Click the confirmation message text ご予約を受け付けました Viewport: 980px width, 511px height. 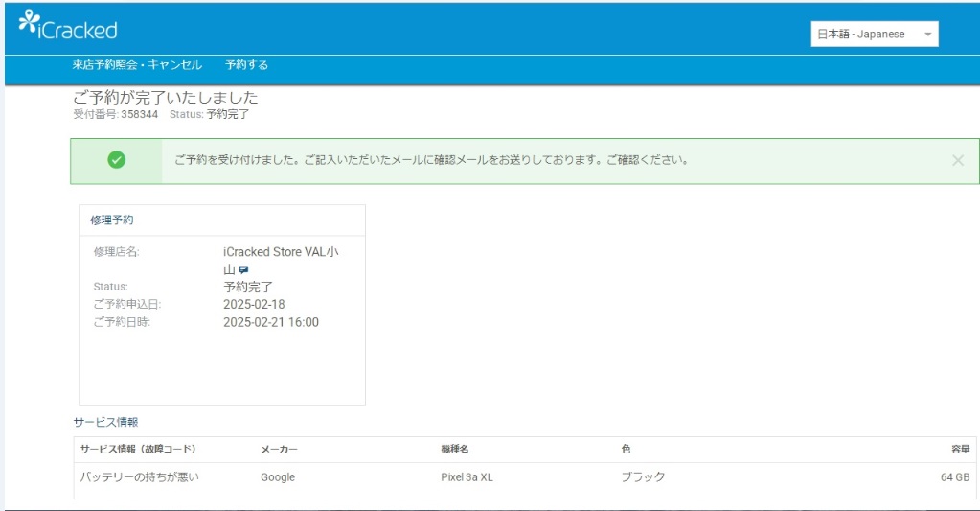(431, 160)
